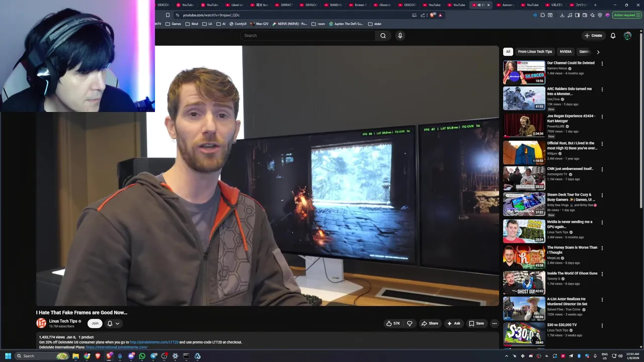Open Leo AI sparkle icon in toolbar
The height and width of the screenshot is (362, 644).
click(x=592, y=15)
